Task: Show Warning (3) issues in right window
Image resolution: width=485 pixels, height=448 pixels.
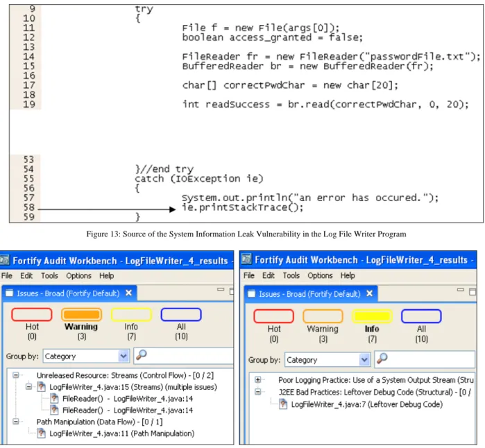Action: tap(323, 325)
